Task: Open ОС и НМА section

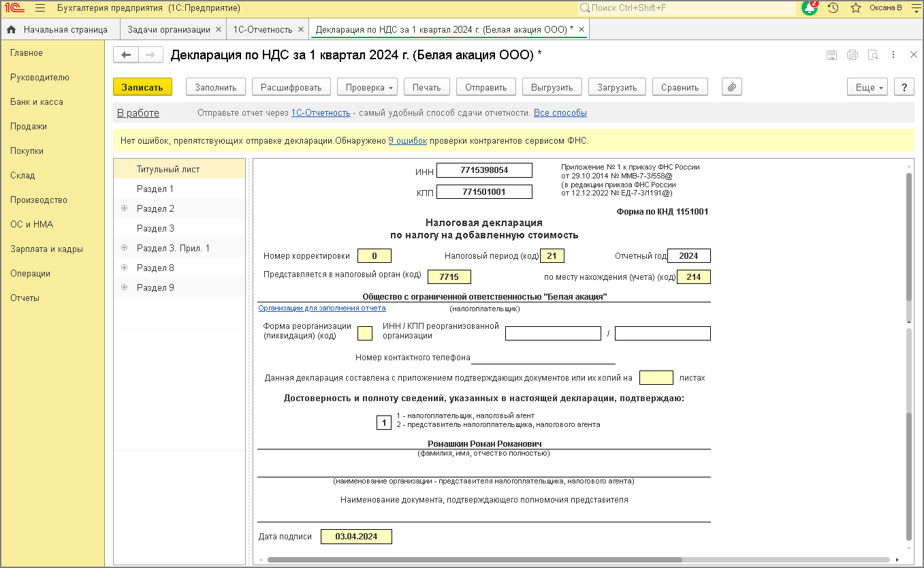Action: click(31, 225)
